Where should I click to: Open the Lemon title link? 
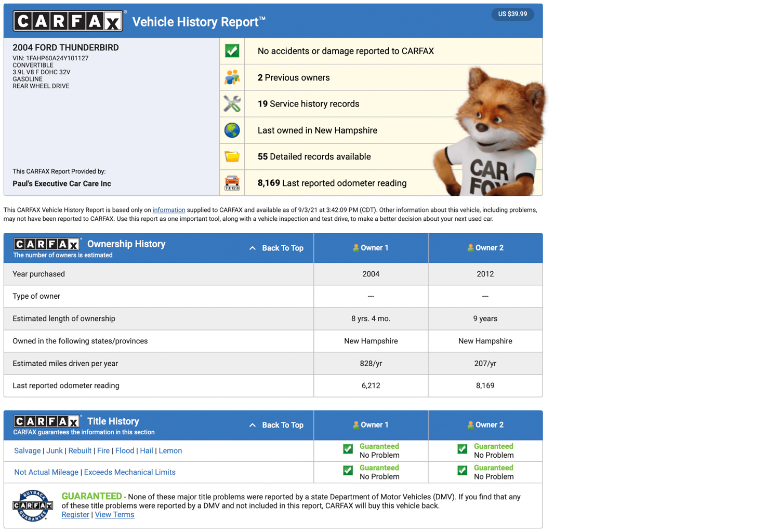tap(170, 451)
